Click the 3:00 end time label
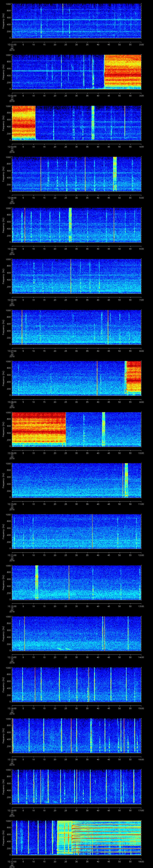The image size is (153, 868). pos(141,96)
